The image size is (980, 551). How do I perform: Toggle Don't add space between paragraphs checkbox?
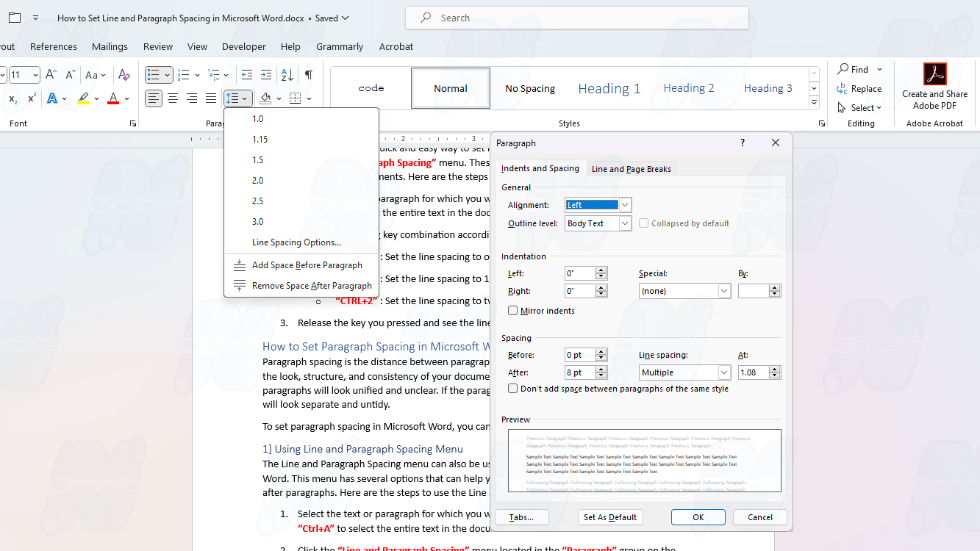(513, 389)
